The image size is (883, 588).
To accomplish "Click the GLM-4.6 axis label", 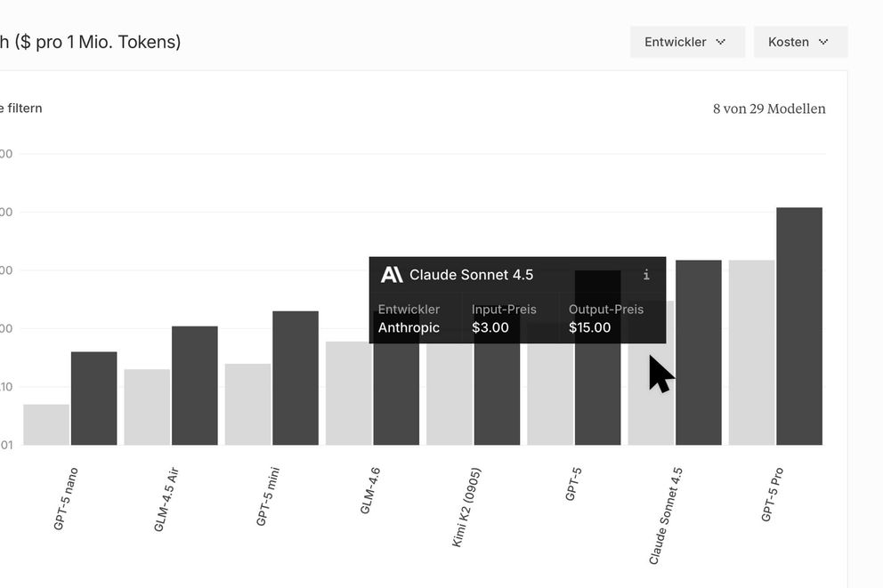I will [370, 490].
